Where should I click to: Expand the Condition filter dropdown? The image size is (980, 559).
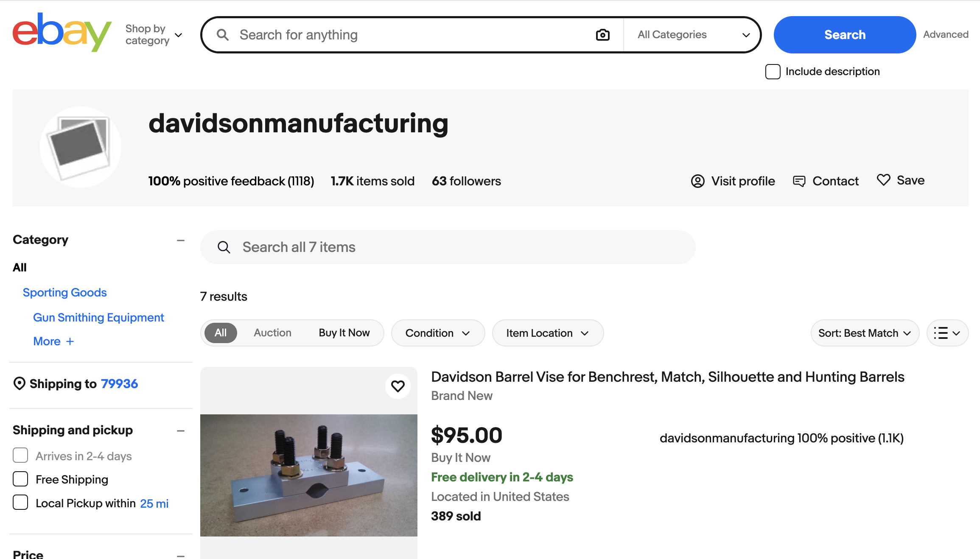click(437, 333)
